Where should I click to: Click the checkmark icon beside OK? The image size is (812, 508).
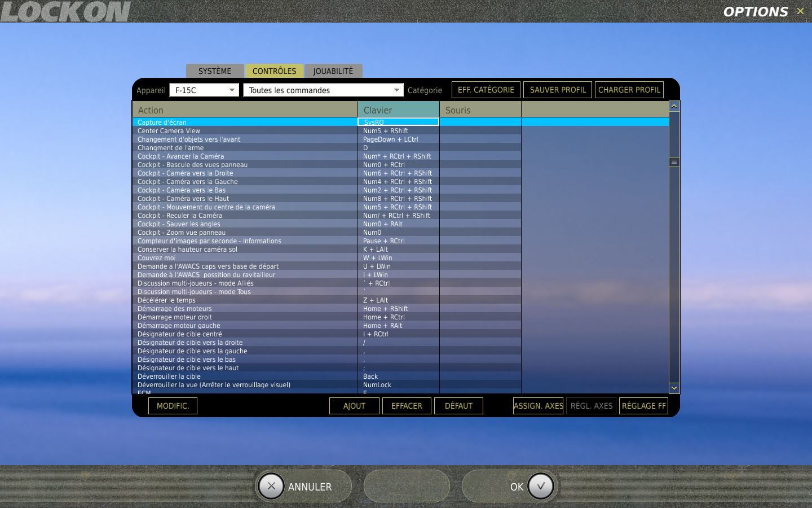click(x=541, y=486)
